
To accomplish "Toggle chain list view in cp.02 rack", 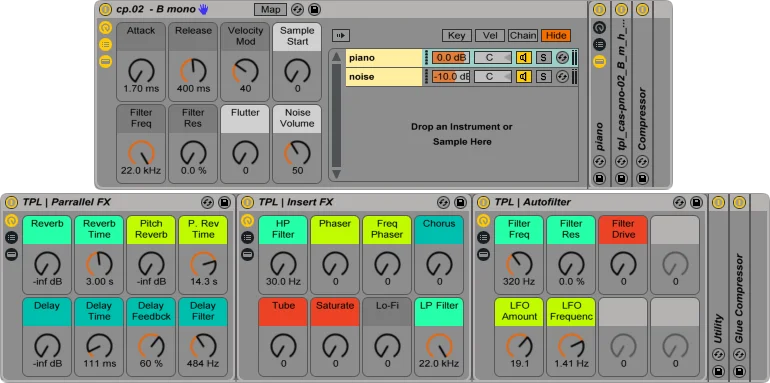I will [x=106, y=44].
